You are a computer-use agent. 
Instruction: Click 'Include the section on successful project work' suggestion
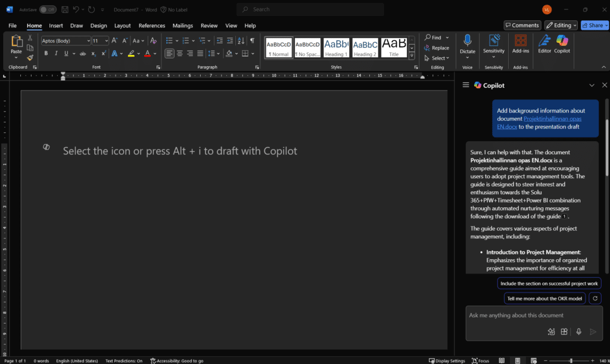click(549, 283)
